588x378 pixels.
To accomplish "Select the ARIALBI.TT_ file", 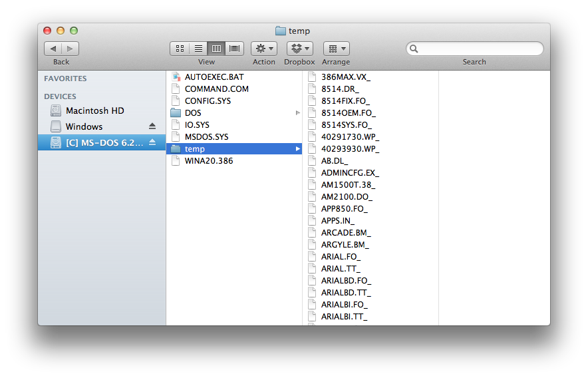I will click(x=370, y=317).
